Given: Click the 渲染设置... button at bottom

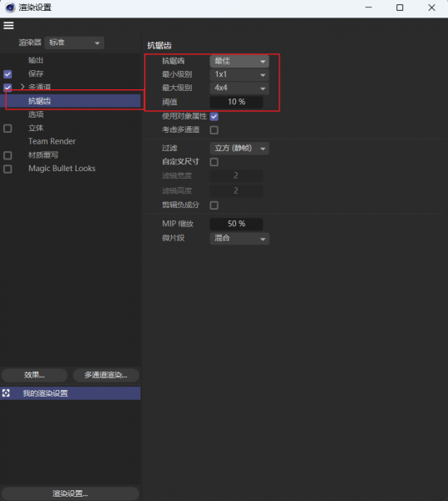Looking at the screenshot, I should [70, 493].
